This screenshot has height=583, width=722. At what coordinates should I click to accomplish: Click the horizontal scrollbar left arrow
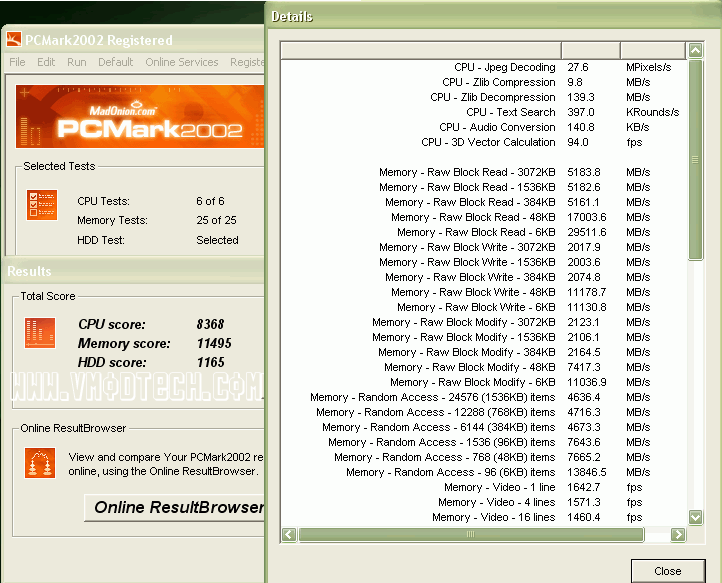pyautogui.click(x=289, y=534)
